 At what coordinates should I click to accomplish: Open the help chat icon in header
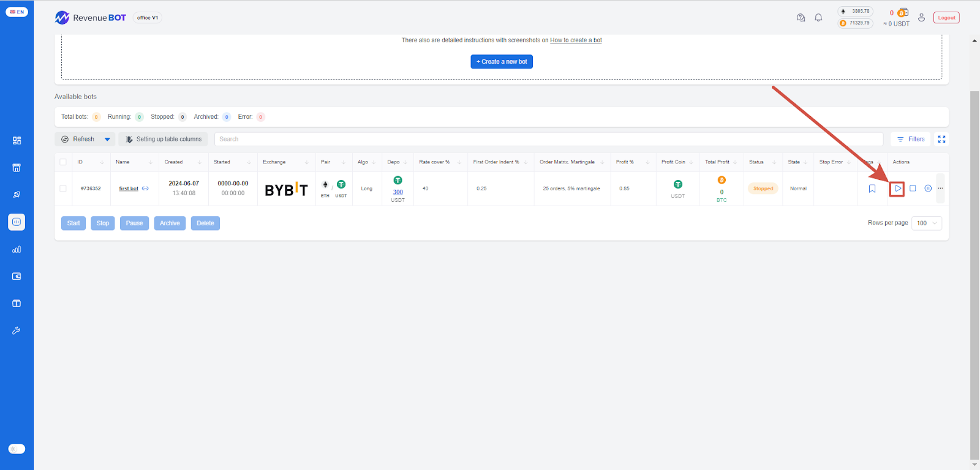801,18
